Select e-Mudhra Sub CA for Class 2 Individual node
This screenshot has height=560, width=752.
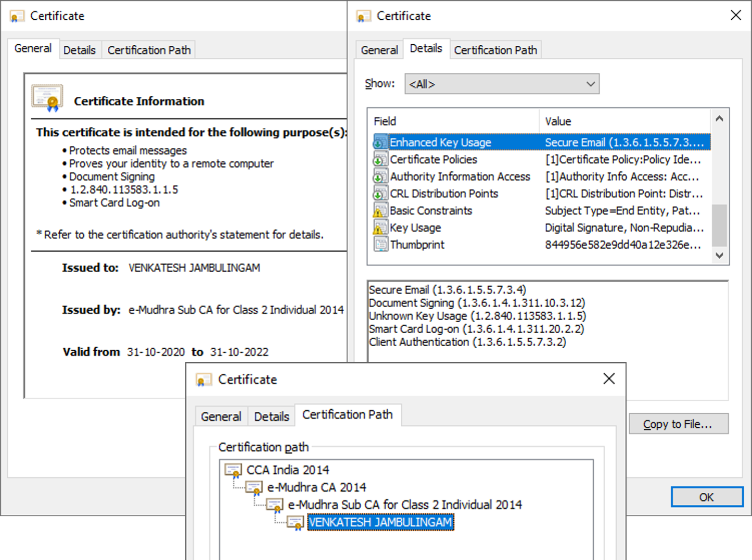(x=404, y=505)
